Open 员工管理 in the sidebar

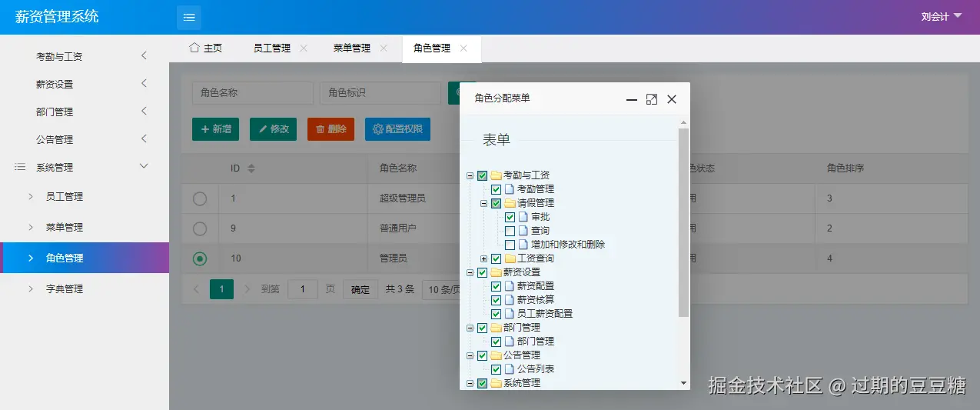click(x=85, y=196)
